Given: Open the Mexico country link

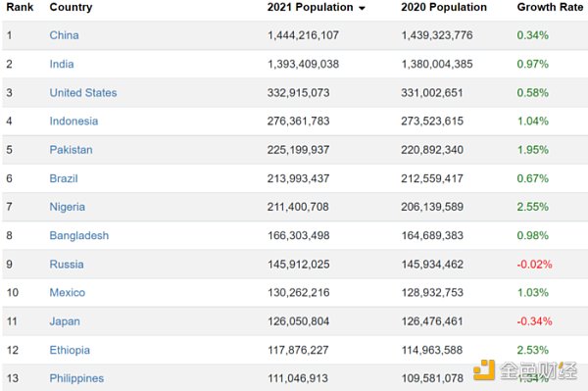Looking at the screenshot, I should click(68, 292).
